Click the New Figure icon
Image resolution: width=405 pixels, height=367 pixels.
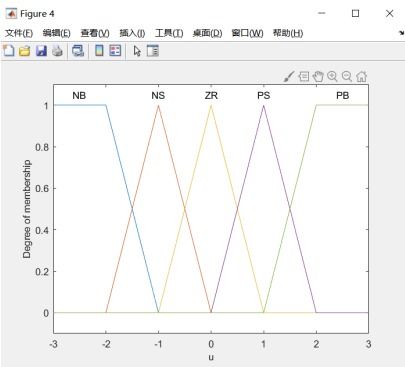(x=9, y=51)
